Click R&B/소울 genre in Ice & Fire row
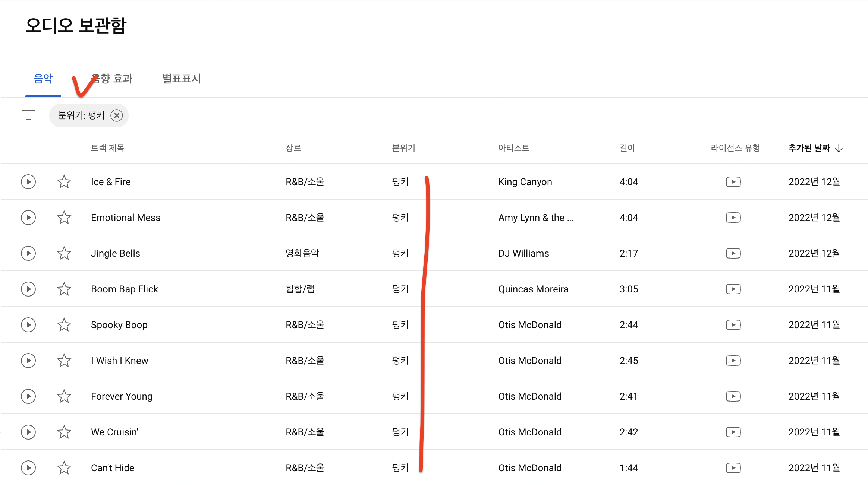868x485 pixels. point(305,182)
